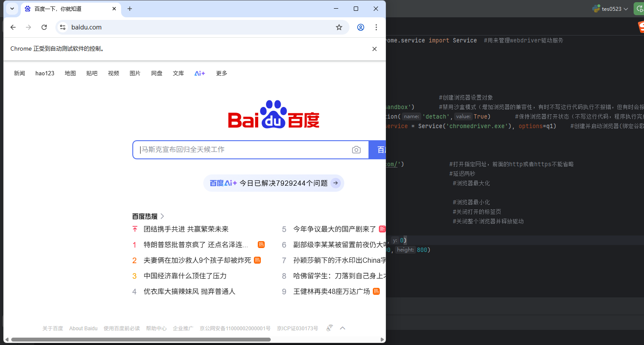Open Chrome's three-dot menu
644x345 pixels.
pyautogui.click(x=376, y=27)
